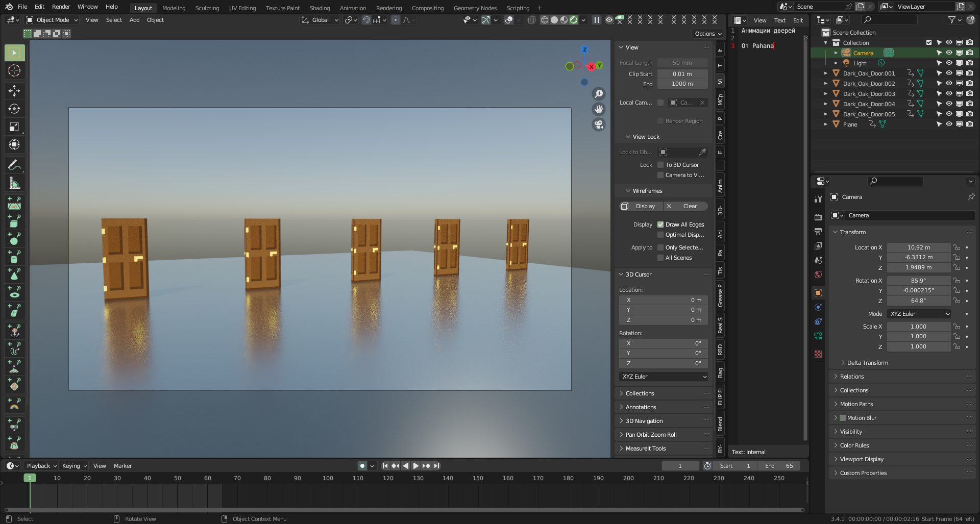This screenshot has width=980, height=524.
Task: Toggle camera view using the sidebar camera icon
Action: pos(598,124)
